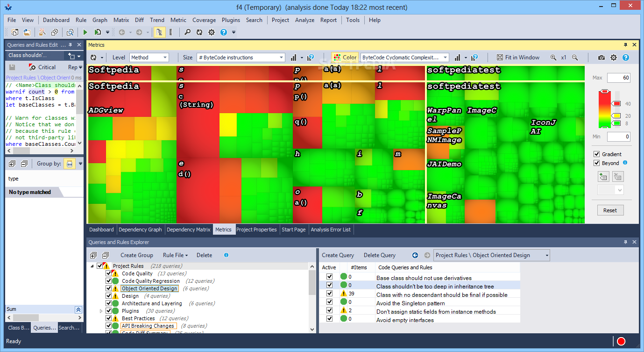Image resolution: width=644 pixels, height=352 pixels.
Task: Click the red color scale marker
Action: pyautogui.click(x=617, y=104)
